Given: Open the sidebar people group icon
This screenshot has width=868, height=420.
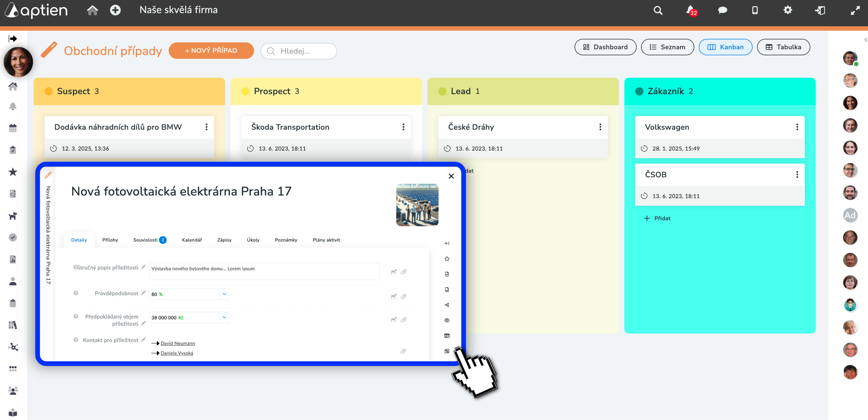Looking at the screenshot, I should click(13, 391).
